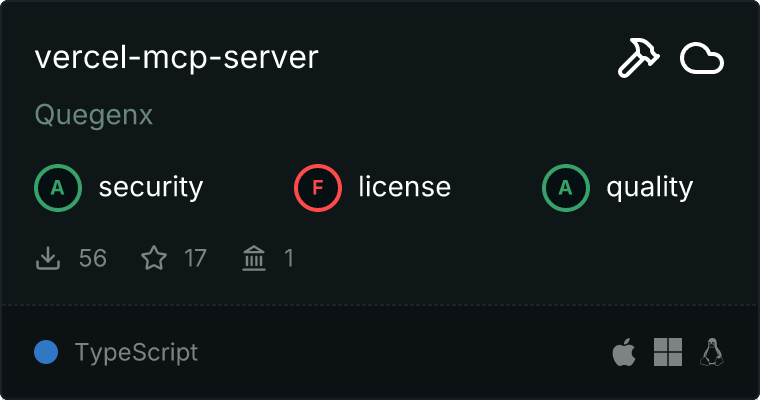Screen dimensions: 760x400
Task: Click the red F license grade badge
Action: (x=318, y=187)
